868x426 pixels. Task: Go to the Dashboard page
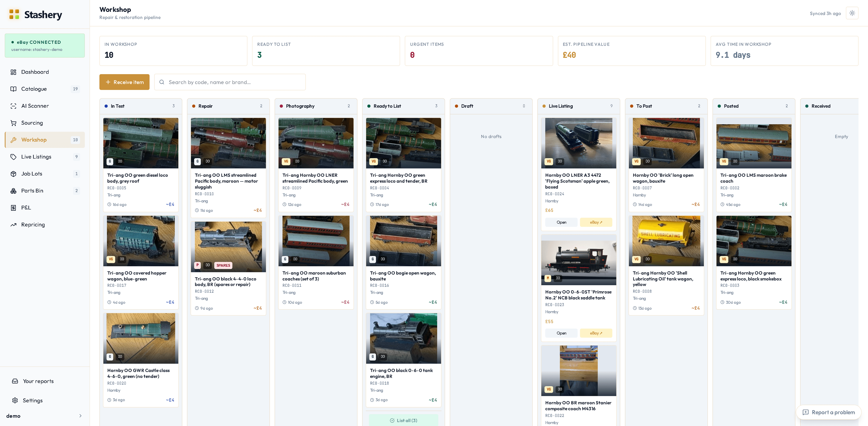point(45,72)
